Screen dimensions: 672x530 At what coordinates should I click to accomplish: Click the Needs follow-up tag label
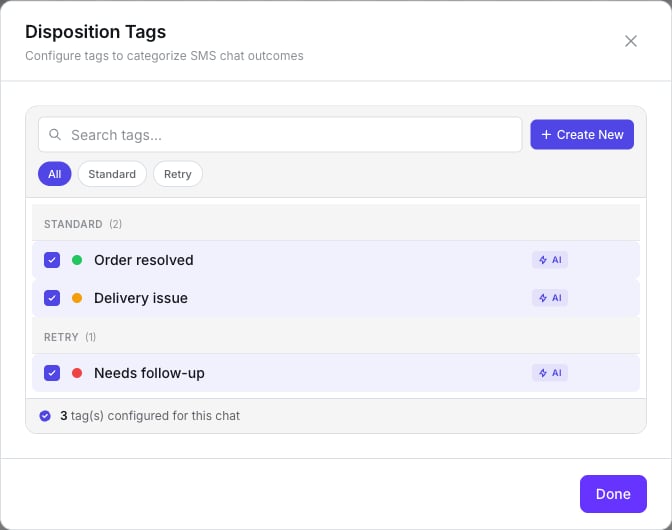[149, 373]
